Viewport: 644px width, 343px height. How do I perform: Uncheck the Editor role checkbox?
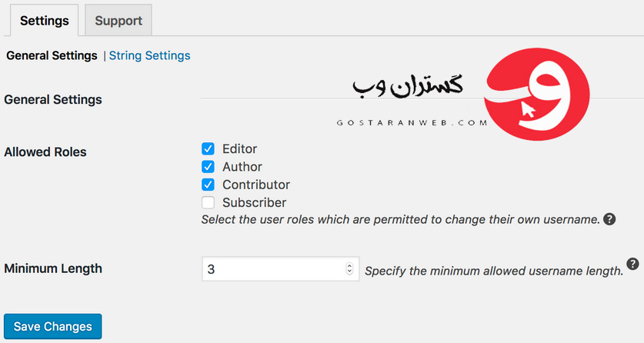pos(208,148)
